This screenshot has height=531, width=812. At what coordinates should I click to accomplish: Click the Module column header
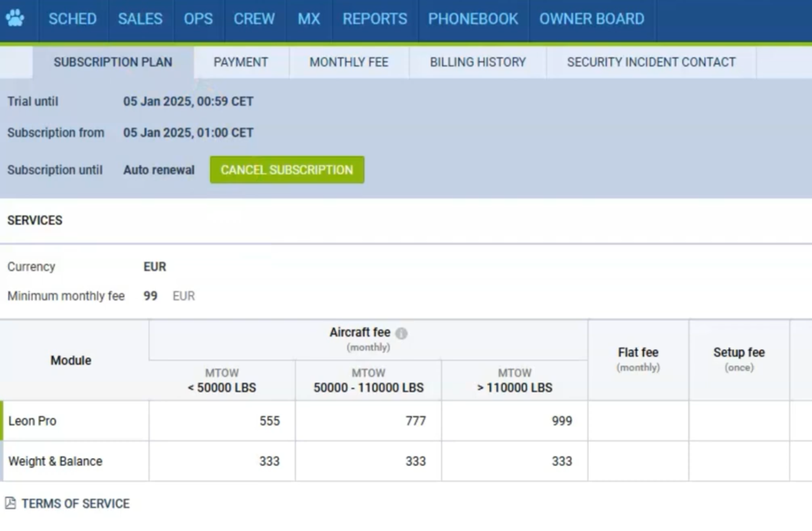point(71,360)
